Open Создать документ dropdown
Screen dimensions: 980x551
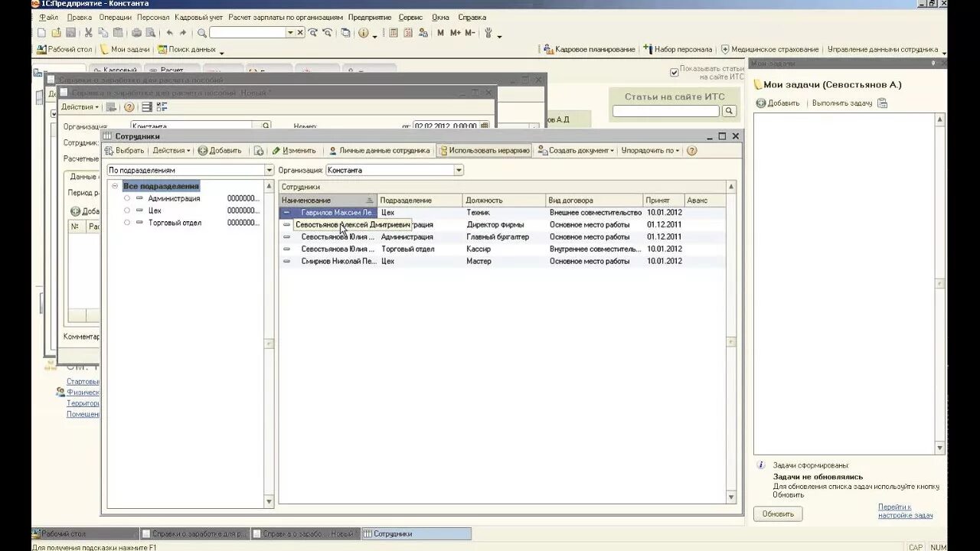(576, 151)
